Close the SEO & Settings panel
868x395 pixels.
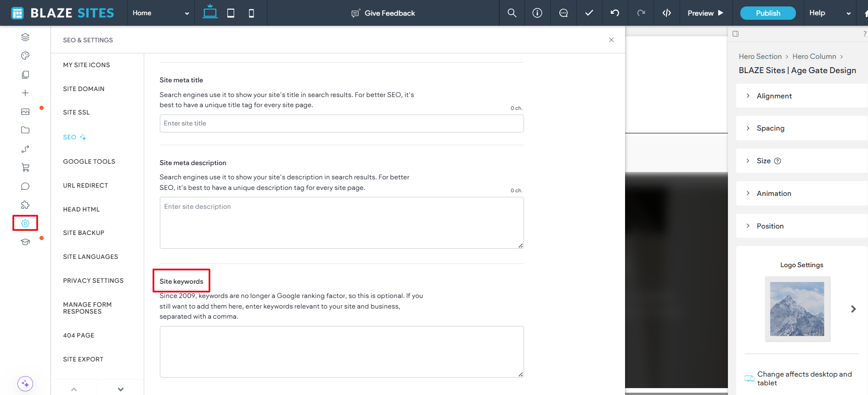point(611,40)
